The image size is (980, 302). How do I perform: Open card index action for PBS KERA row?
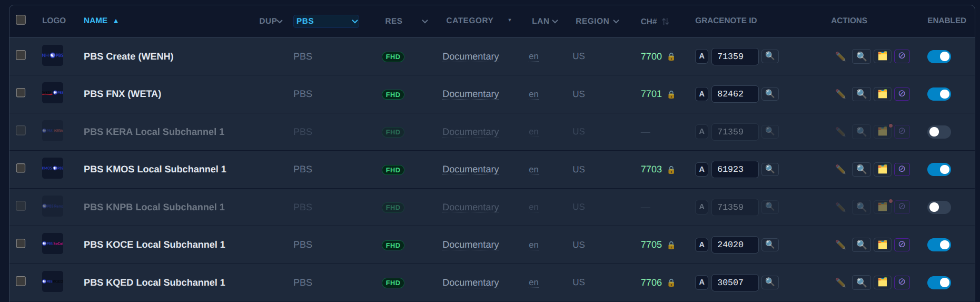coord(883,131)
